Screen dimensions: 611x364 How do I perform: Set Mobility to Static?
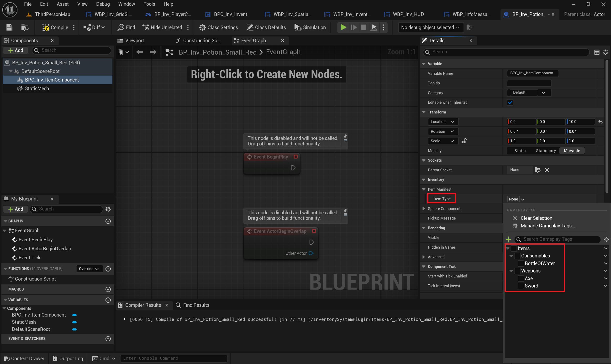pyautogui.click(x=520, y=151)
